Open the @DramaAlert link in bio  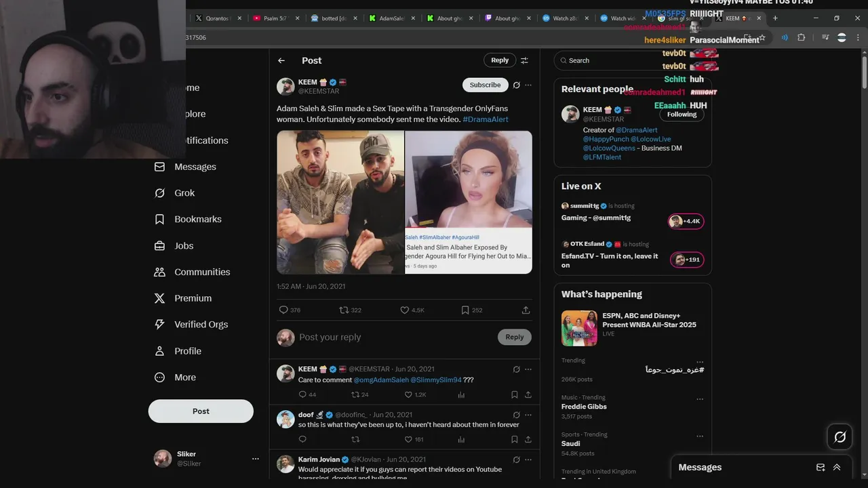coord(637,130)
